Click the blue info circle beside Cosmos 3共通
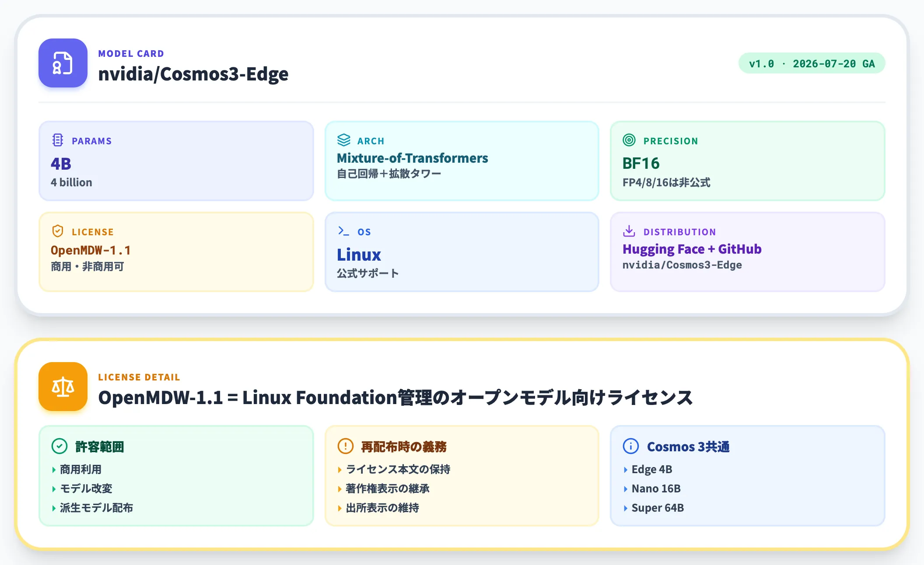The height and width of the screenshot is (565, 924). [x=630, y=446]
